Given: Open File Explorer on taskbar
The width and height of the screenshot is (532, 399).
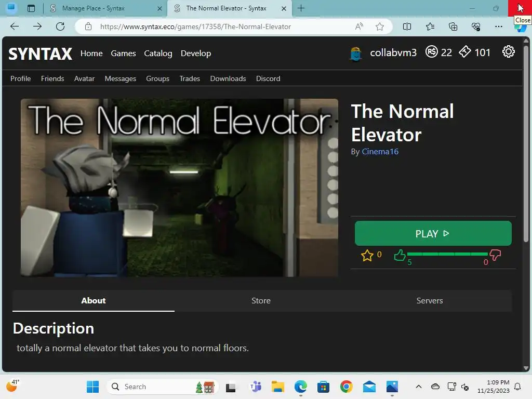Looking at the screenshot, I should pyautogui.click(x=278, y=387).
